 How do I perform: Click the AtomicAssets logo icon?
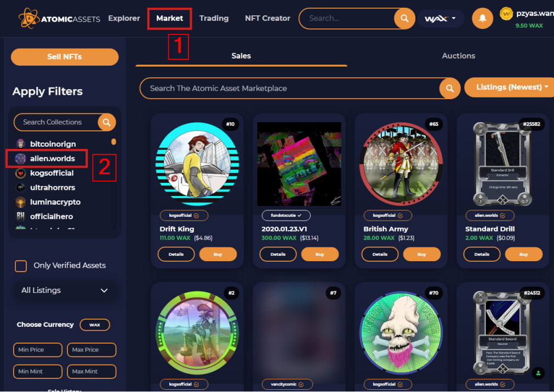pyautogui.click(x=28, y=19)
